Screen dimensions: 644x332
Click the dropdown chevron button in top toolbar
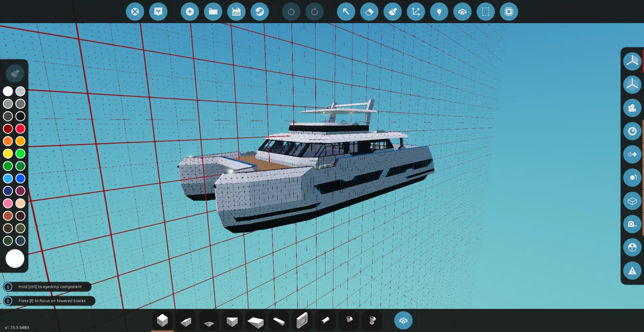158,12
